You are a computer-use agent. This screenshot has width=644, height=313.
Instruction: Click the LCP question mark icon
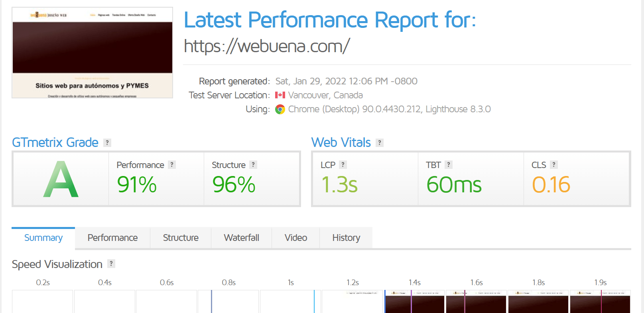(x=343, y=164)
